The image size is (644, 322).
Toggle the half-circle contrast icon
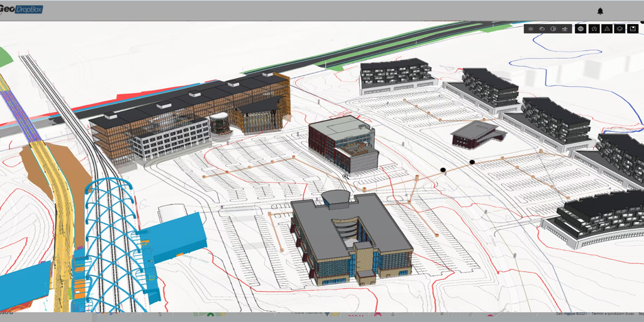point(553,29)
